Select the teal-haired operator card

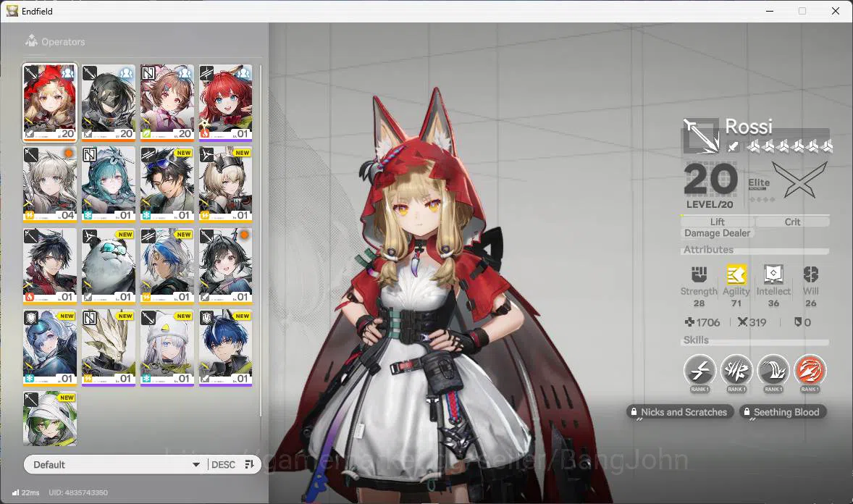point(109,184)
